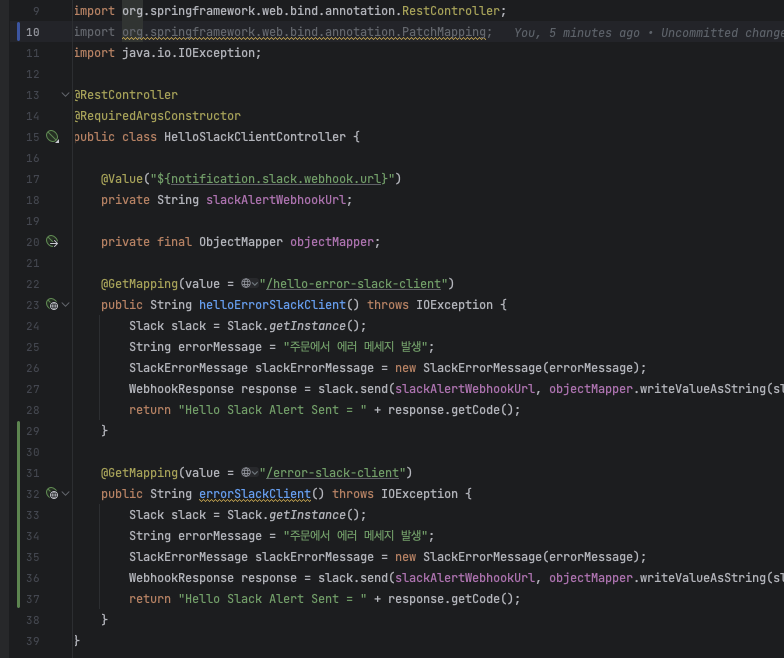Click the green change marker beside line 33
This screenshot has height=658, width=784.
(x=18, y=514)
